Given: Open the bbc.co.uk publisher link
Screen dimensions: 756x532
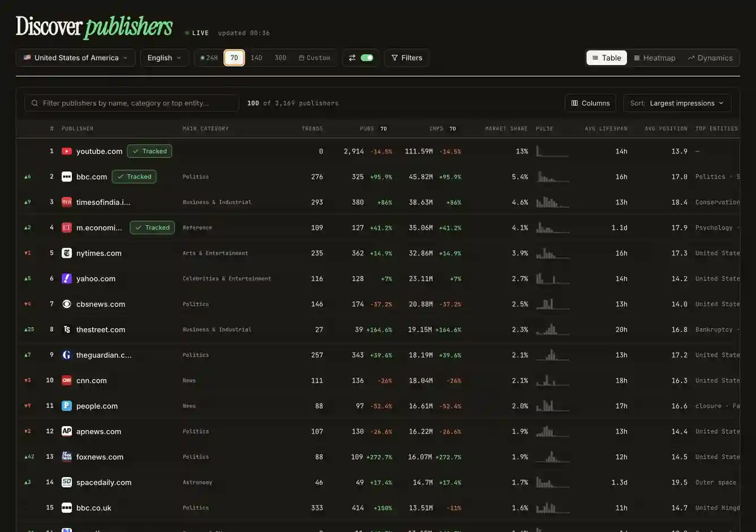Looking at the screenshot, I should (94, 508).
